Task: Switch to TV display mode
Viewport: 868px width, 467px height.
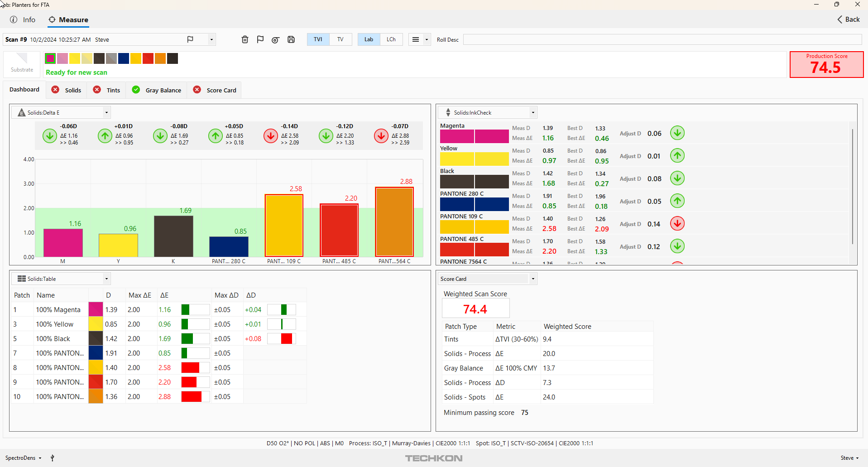Action: 340,39
